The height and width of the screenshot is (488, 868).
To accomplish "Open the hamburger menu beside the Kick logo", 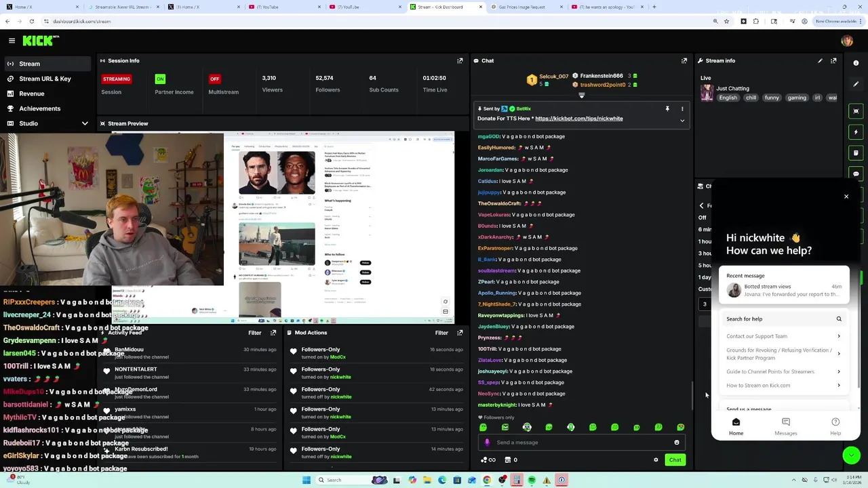I will [12, 41].
